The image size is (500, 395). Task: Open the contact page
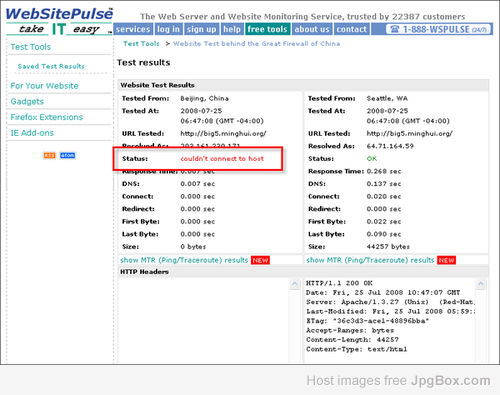[352, 29]
